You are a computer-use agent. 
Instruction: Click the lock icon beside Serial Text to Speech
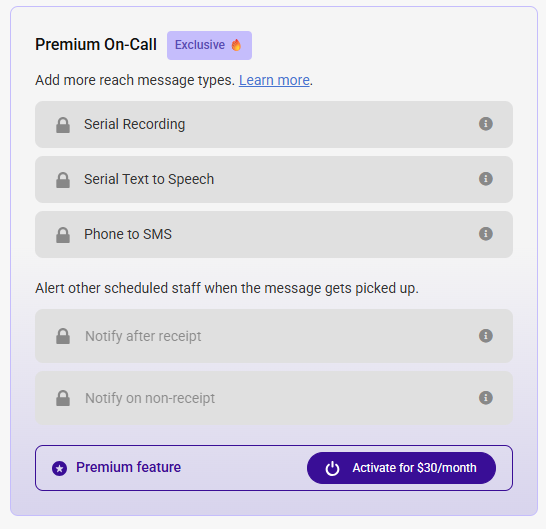click(x=63, y=180)
